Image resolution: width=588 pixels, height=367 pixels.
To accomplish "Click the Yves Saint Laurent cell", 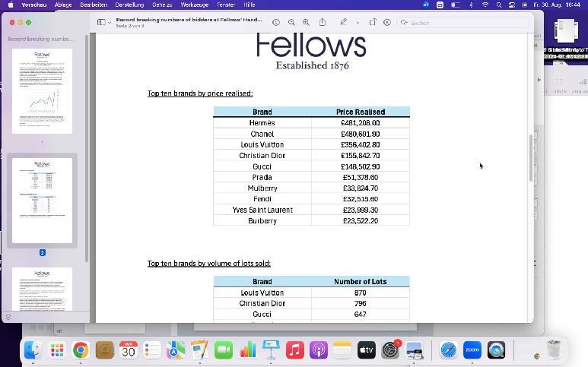I will click(262, 210).
